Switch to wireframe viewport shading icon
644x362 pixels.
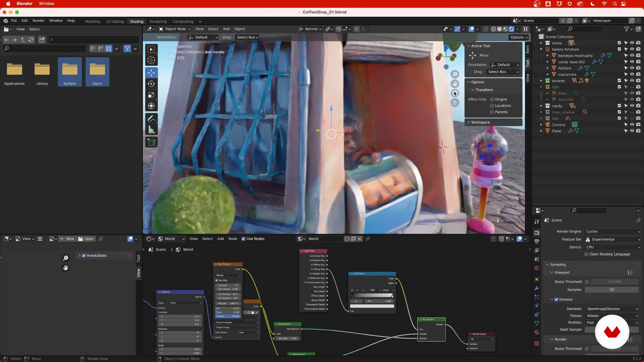494,29
